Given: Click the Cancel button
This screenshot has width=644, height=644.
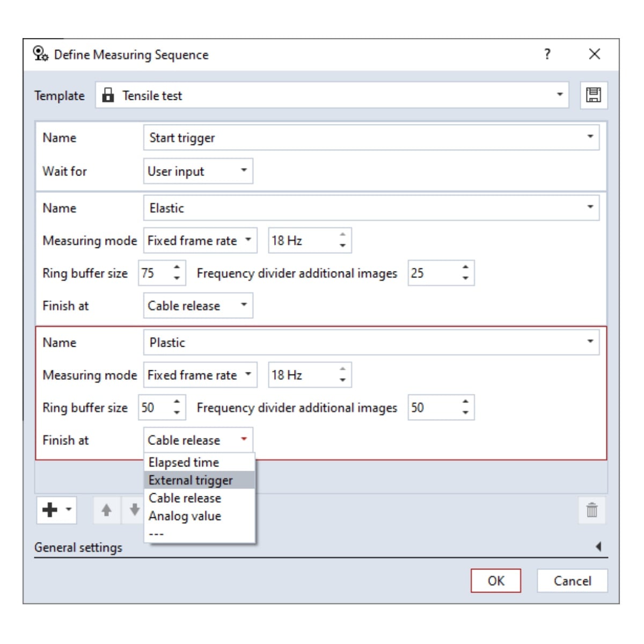Looking at the screenshot, I should click(572, 581).
